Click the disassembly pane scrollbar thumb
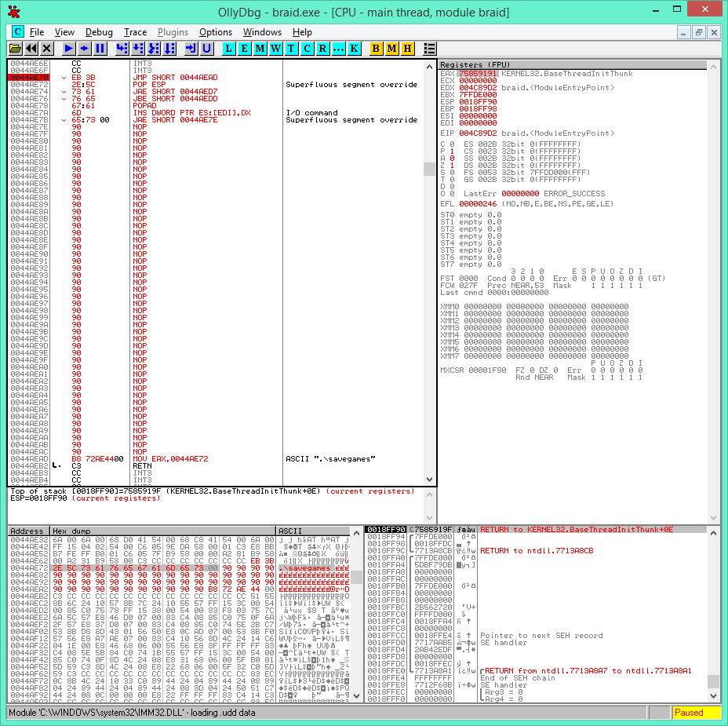The height and width of the screenshot is (726, 728). 429,169
